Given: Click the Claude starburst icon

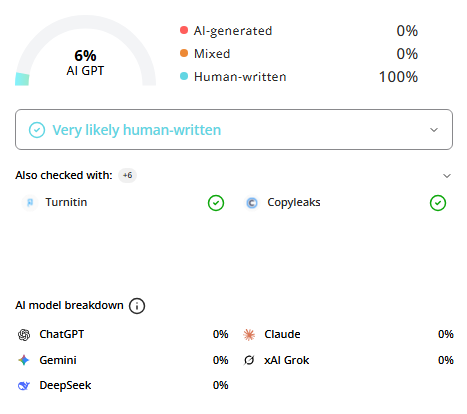Looking at the screenshot, I should point(249,335).
